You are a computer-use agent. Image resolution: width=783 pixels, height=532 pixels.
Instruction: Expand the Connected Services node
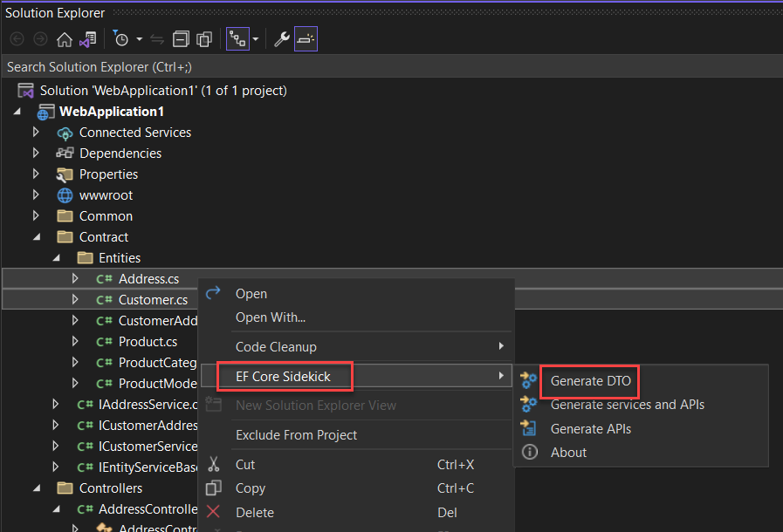click(36, 132)
